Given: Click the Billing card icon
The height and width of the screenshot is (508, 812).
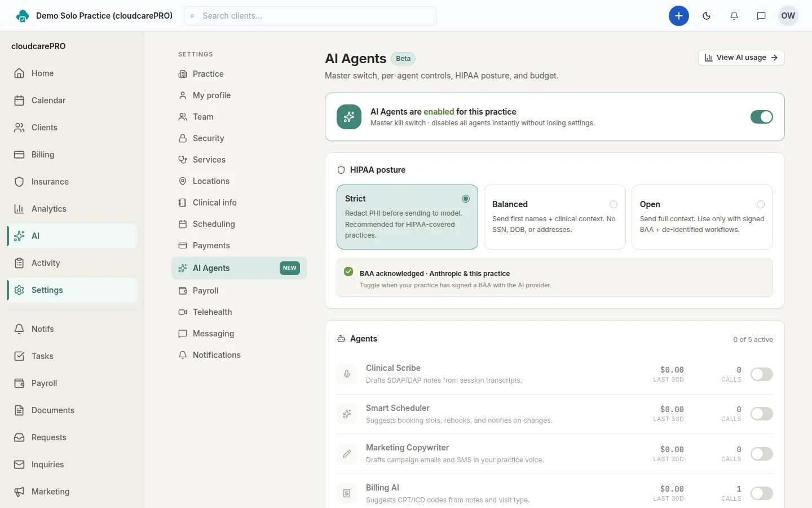Looking at the screenshot, I should coord(19,155).
